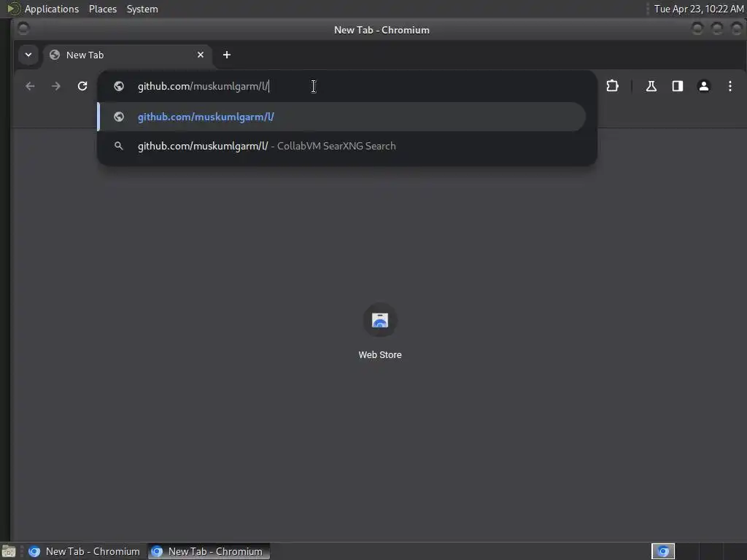The height and width of the screenshot is (560, 747).
Task: Open the Extensions puzzle icon
Action: tap(613, 86)
